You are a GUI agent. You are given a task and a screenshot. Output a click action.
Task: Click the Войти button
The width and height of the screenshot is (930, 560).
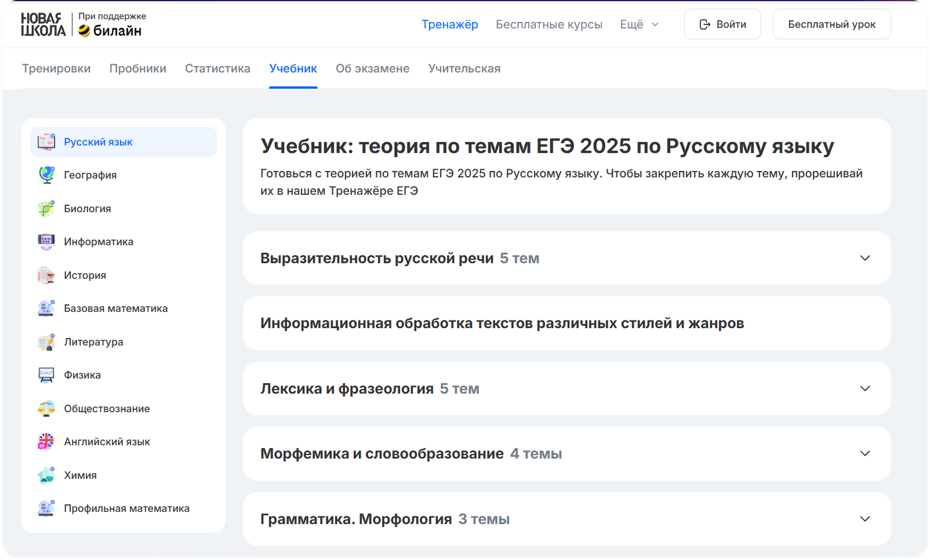click(722, 24)
